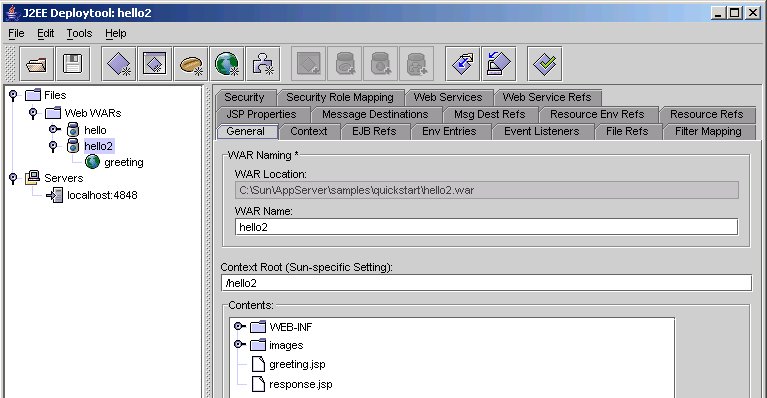Click the New Enterprise Bean icon
The width and height of the screenshot is (767, 398).
coord(191,64)
